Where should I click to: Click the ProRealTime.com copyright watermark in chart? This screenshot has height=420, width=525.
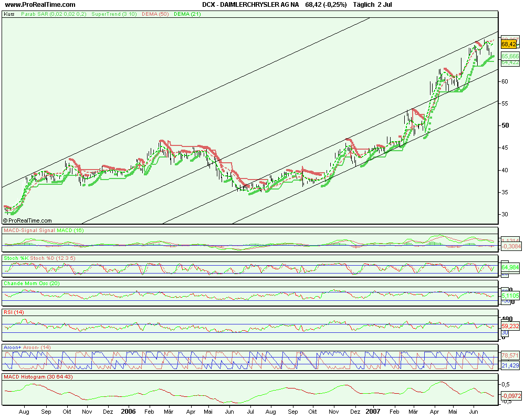(30, 221)
